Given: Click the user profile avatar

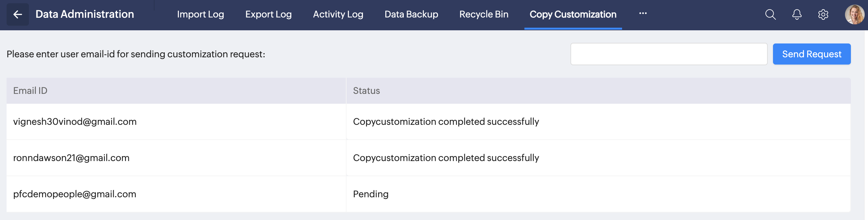Looking at the screenshot, I should coord(854,14).
